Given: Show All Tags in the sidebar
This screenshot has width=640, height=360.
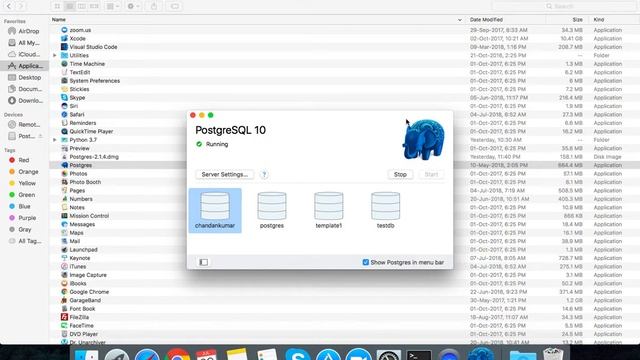Looking at the screenshot, I should click(25, 241).
